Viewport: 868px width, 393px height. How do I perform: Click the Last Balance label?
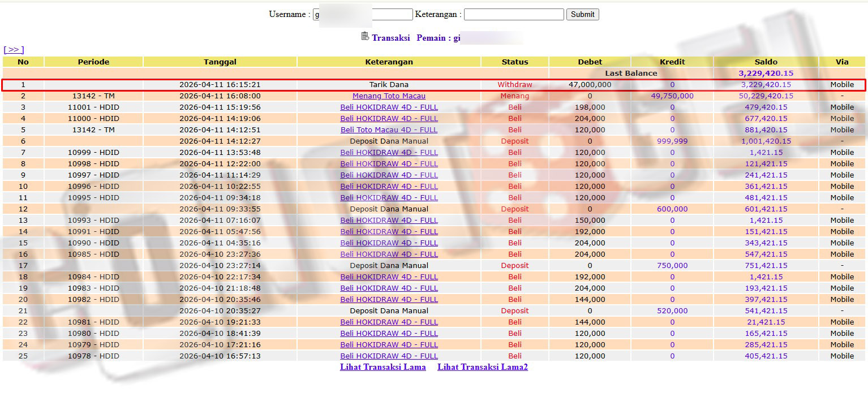tap(631, 74)
